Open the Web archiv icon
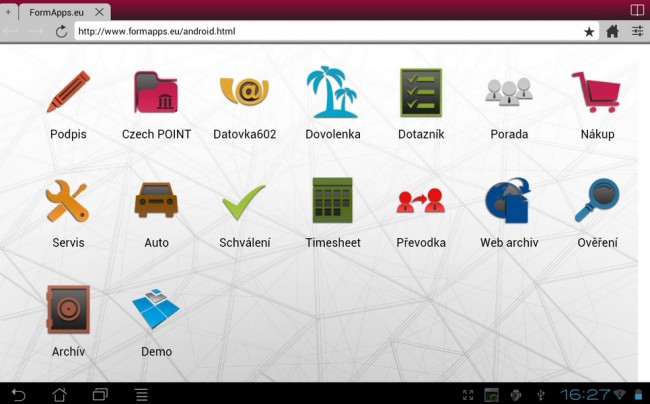Image resolution: width=650 pixels, height=404 pixels. (x=509, y=201)
